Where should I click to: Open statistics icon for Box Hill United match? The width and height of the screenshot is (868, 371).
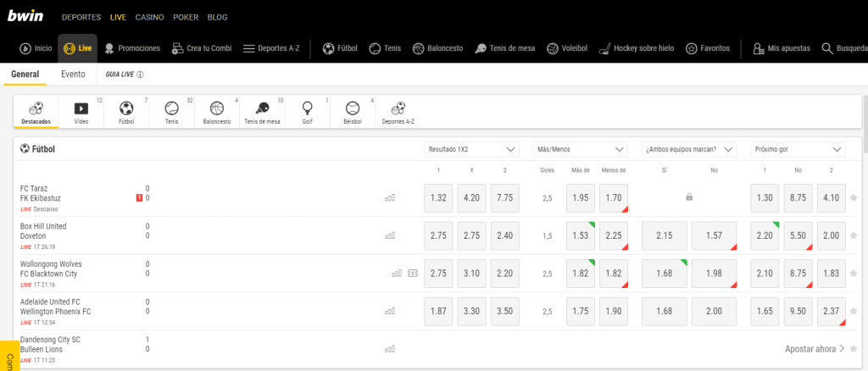click(x=390, y=235)
